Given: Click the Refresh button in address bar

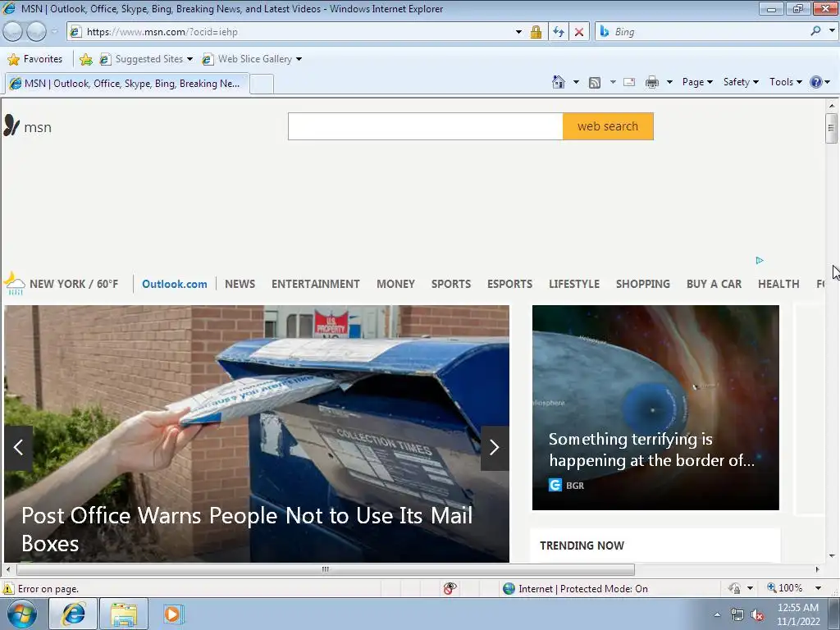Looking at the screenshot, I should [558, 32].
